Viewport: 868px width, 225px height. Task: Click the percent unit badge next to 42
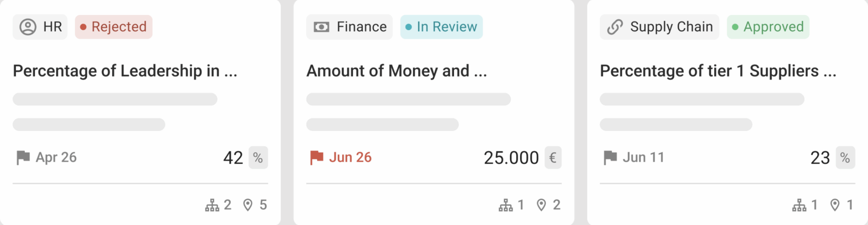coord(258,158)
